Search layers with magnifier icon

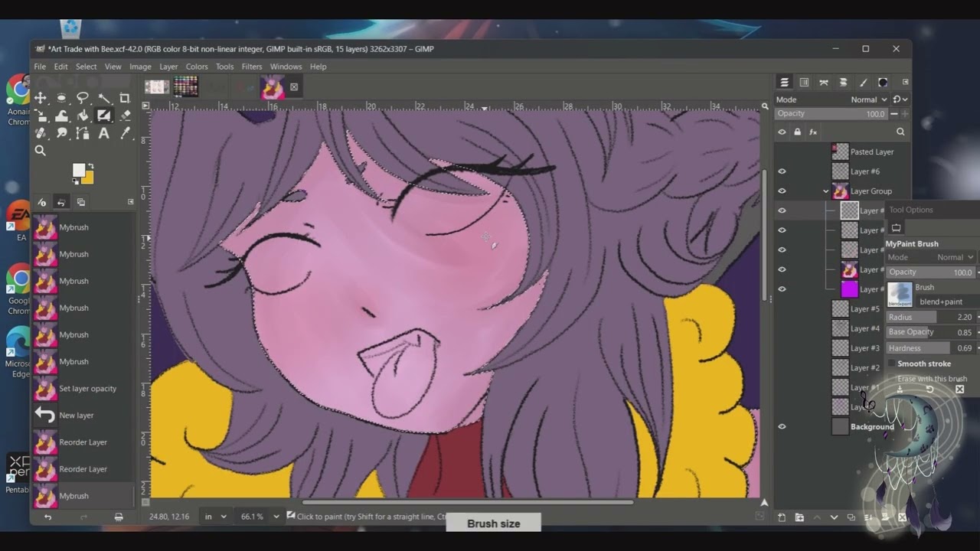pos(900,132)
